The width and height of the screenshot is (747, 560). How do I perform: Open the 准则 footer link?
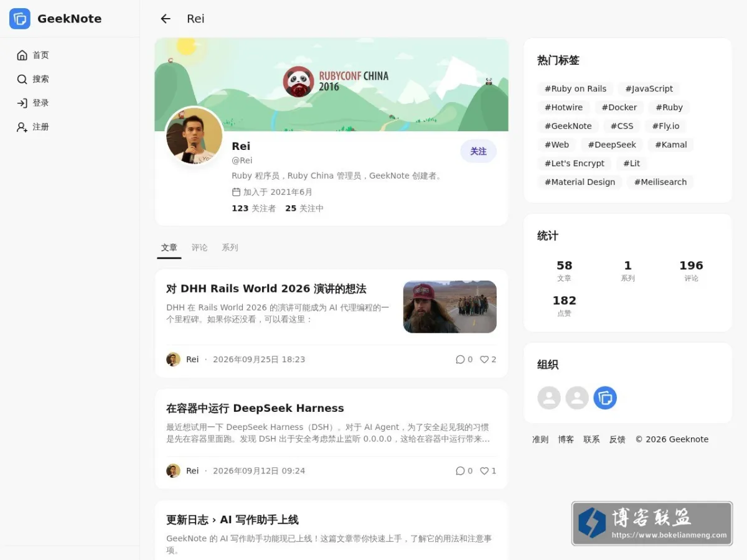[x=540, y=439]
